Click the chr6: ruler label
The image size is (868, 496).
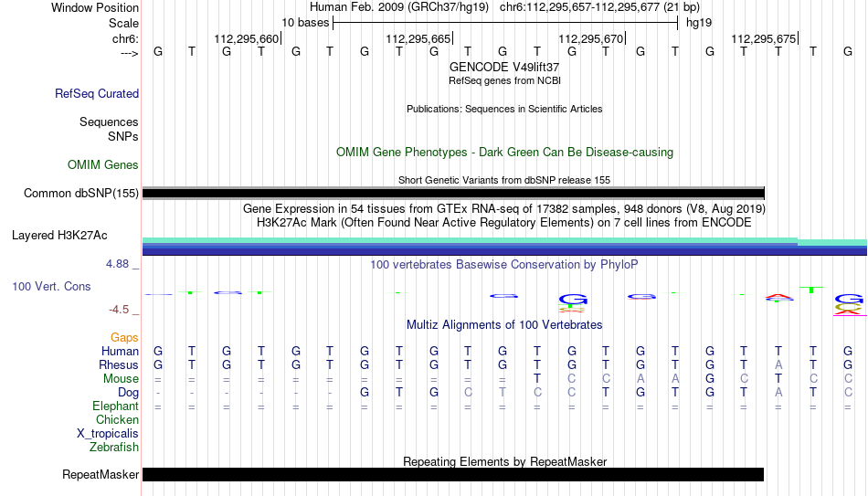click(126, 38)
